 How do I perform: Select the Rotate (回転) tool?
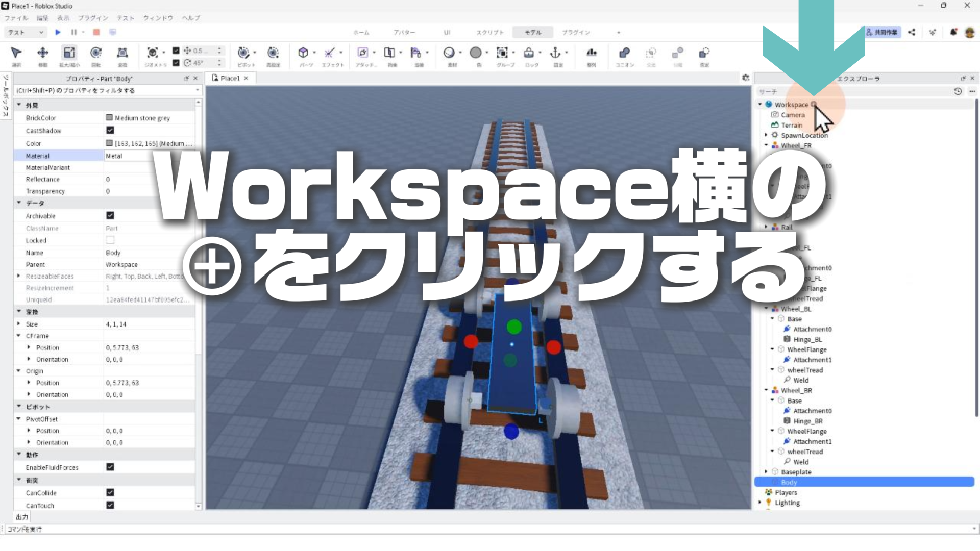coord(96,53)
